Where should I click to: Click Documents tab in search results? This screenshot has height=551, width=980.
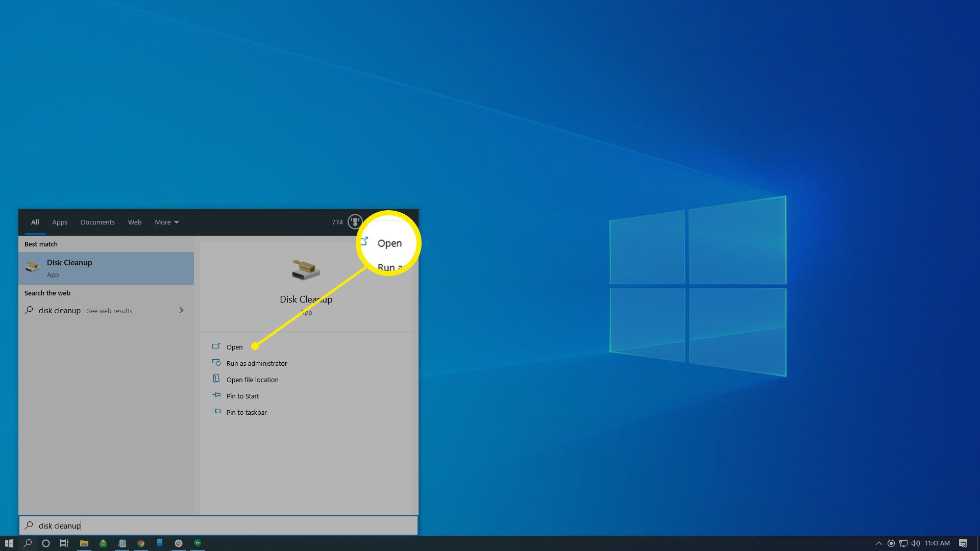click(97, 222)
